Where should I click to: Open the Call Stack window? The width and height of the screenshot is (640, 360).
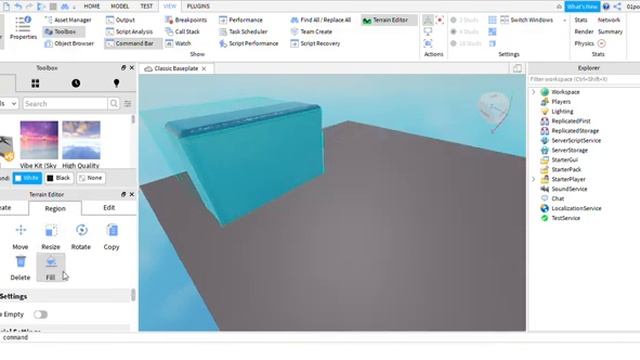pos(181,31)
